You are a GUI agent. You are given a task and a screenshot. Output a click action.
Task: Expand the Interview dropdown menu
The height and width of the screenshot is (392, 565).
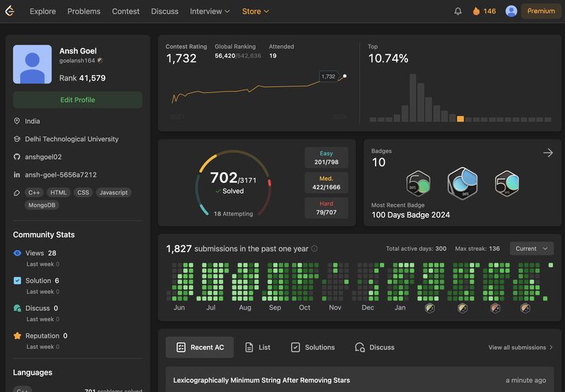[x=210, y=11]
